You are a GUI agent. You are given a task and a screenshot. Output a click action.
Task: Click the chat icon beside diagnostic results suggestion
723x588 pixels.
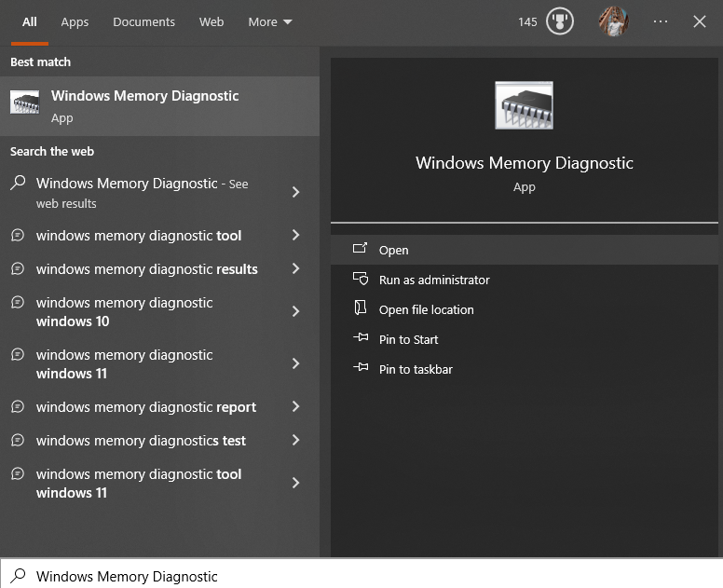(x=18, y=268)
